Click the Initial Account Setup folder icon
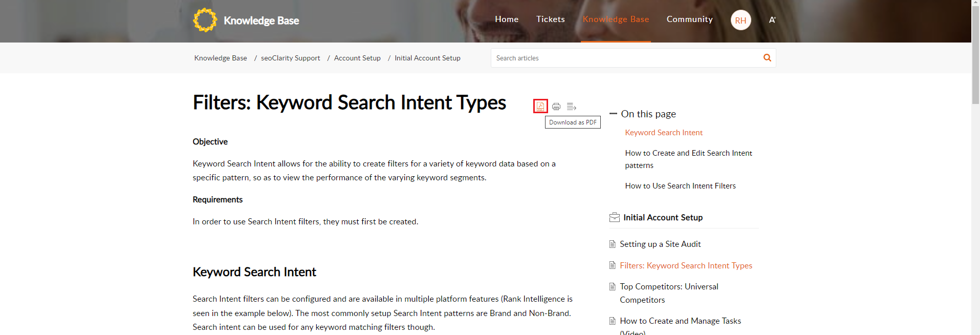The image size is (980, 335). point(614,218)
